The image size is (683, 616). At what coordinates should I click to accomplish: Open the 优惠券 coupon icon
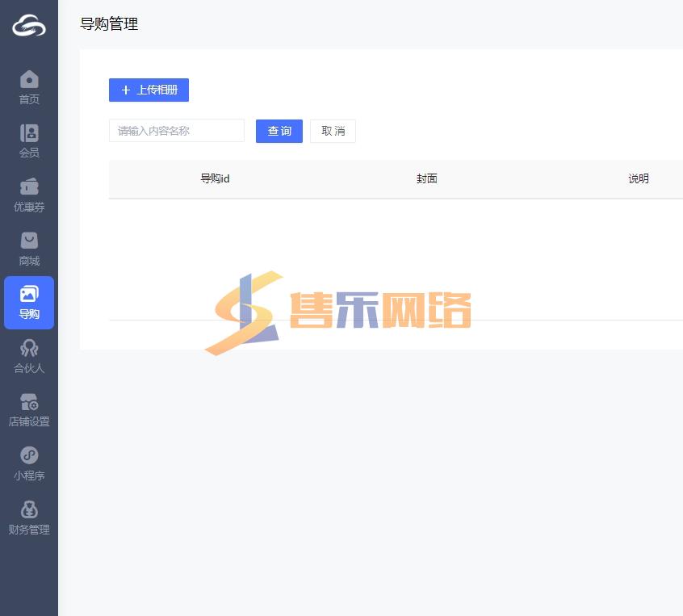pyautogui.click(x=29, y=186)
